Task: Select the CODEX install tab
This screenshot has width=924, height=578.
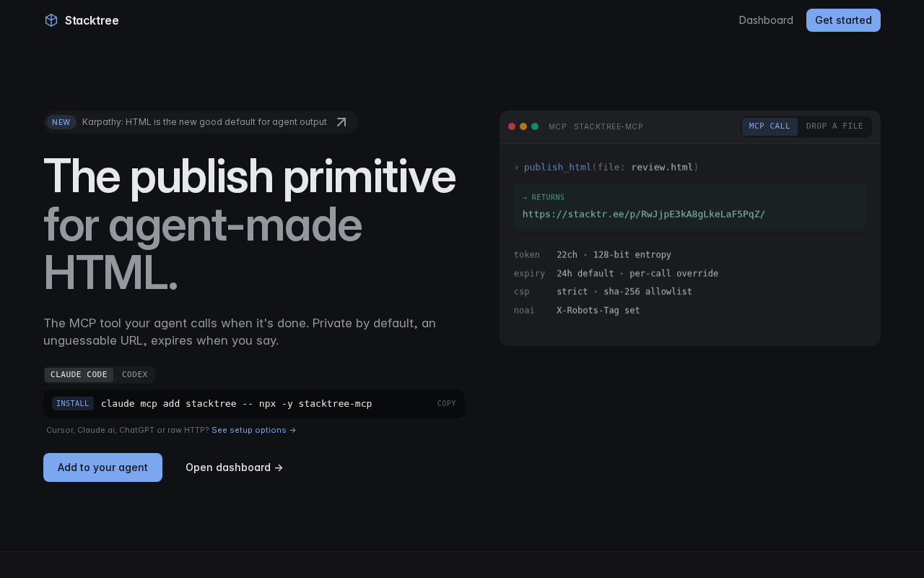Action: tap(135, 375)
